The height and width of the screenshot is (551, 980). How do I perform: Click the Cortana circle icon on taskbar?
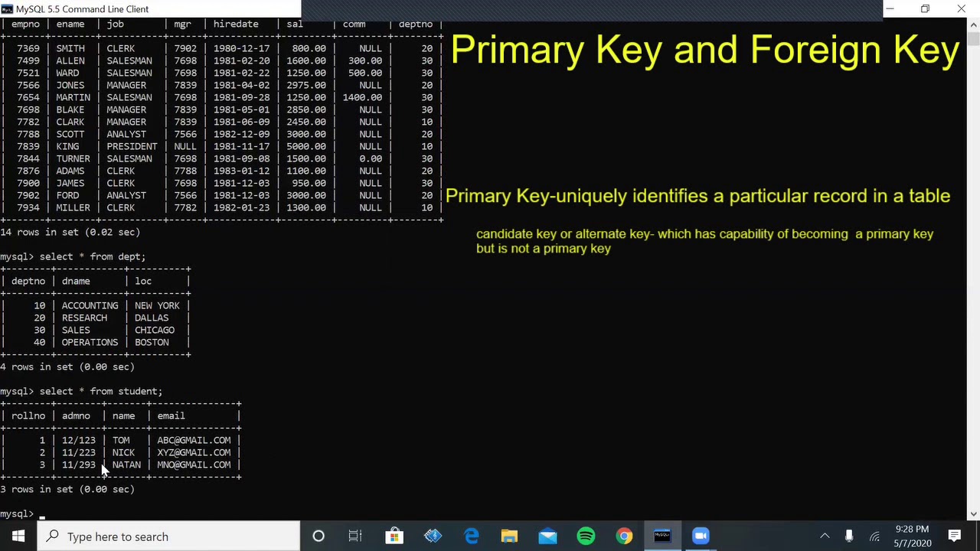point(318,536)
